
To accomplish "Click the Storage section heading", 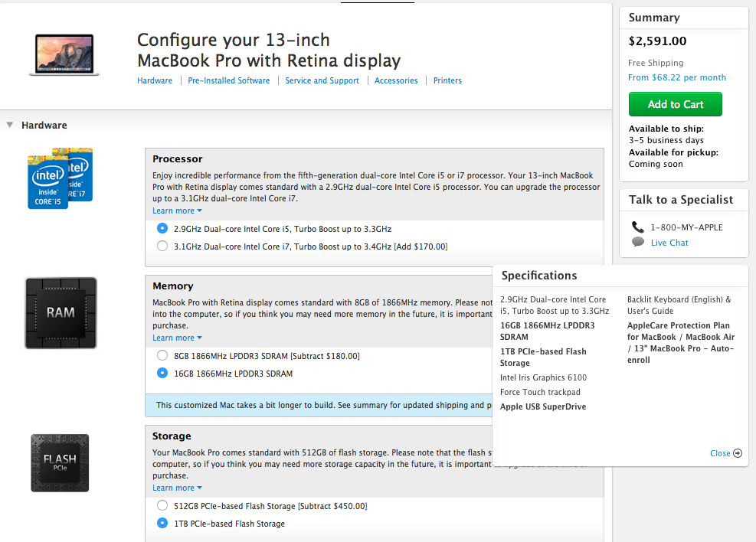I will (172, 436).
